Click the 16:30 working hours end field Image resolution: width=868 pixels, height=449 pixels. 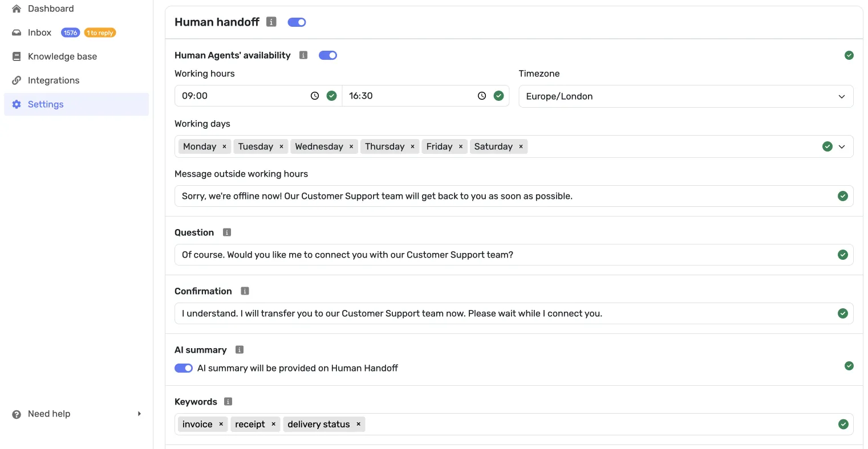coord(425,96)
